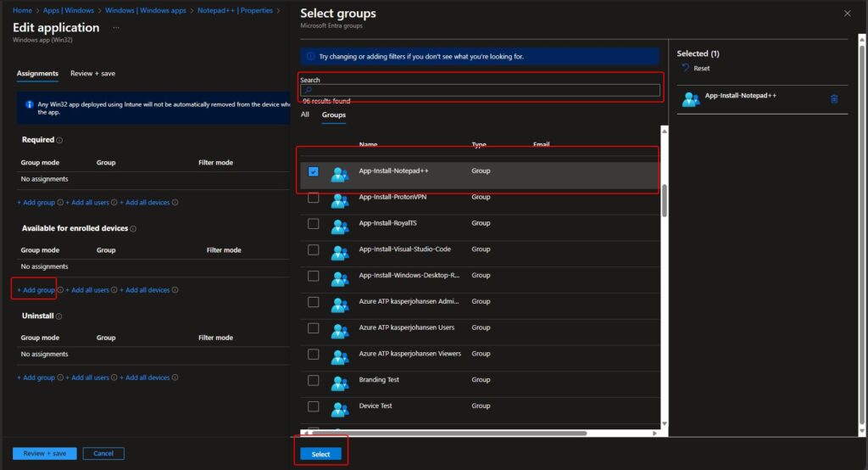Screen dimensions: 868x470
Task: Click the info icon in Win32 app notice
Action: point(30,104)
